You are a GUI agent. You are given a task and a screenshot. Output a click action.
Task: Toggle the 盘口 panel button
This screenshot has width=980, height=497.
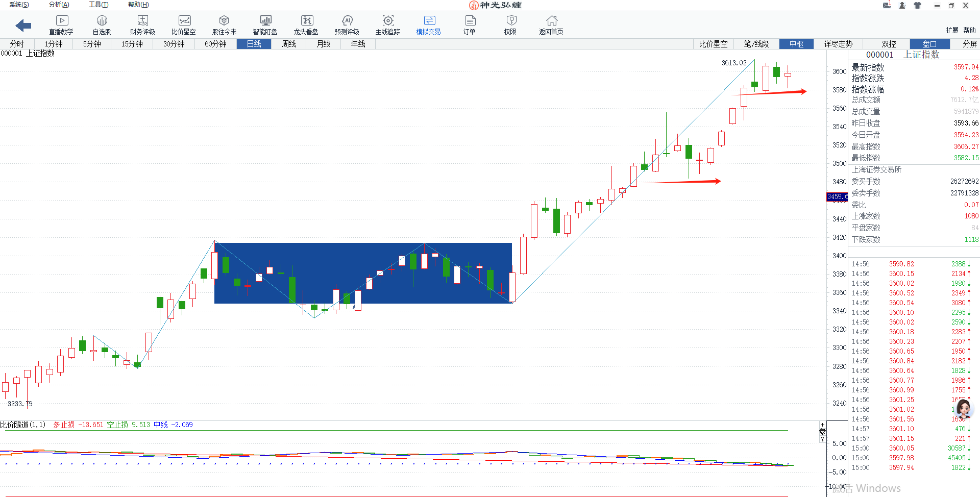tap(929, 44)
